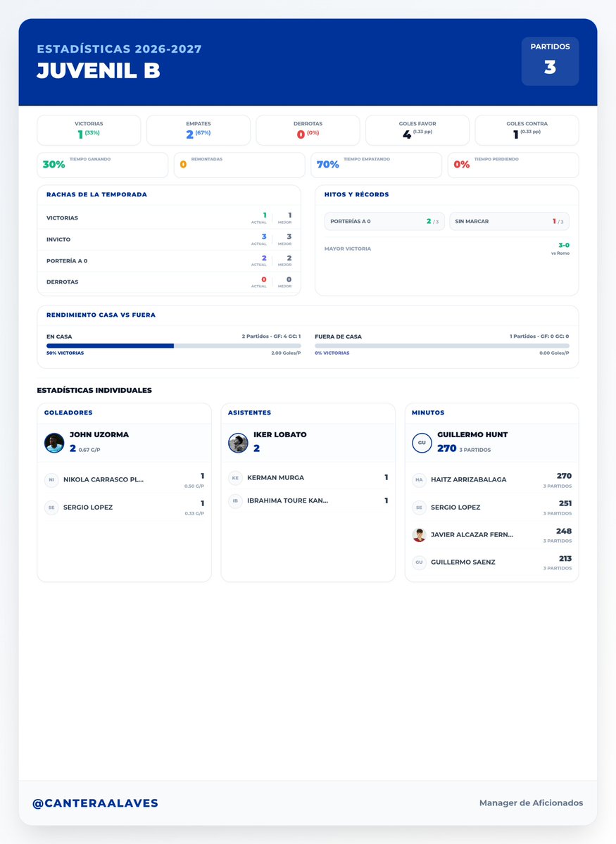The image size is (616, 844).
Task: Select the Hitos y Récords heading
Action: pyautogui.click(x=356, y=194)
